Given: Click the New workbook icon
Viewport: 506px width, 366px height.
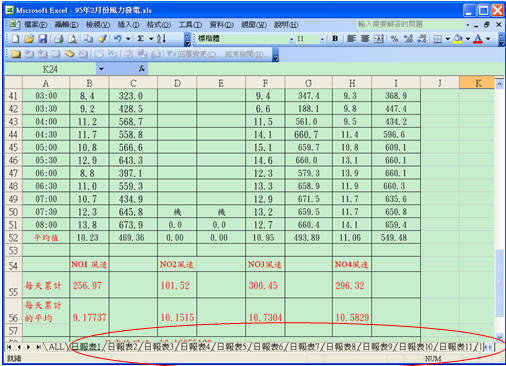Looking at the screenshot, I should 15,39.
